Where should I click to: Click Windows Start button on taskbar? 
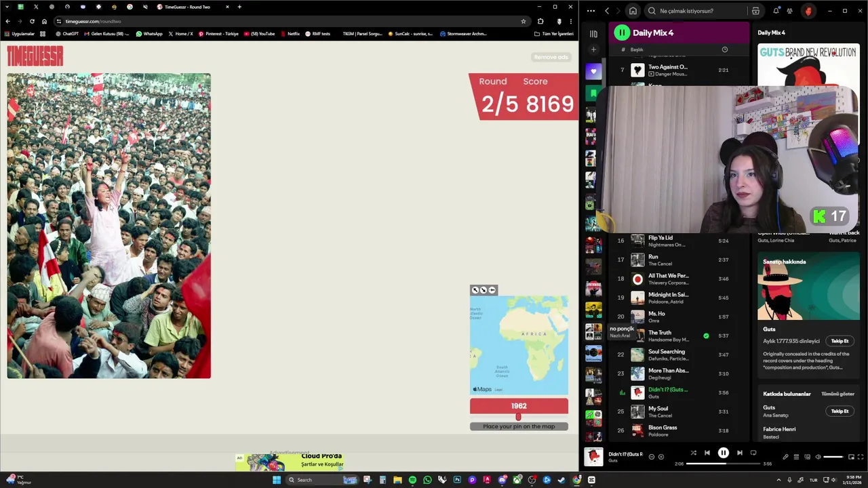(276, 480)
